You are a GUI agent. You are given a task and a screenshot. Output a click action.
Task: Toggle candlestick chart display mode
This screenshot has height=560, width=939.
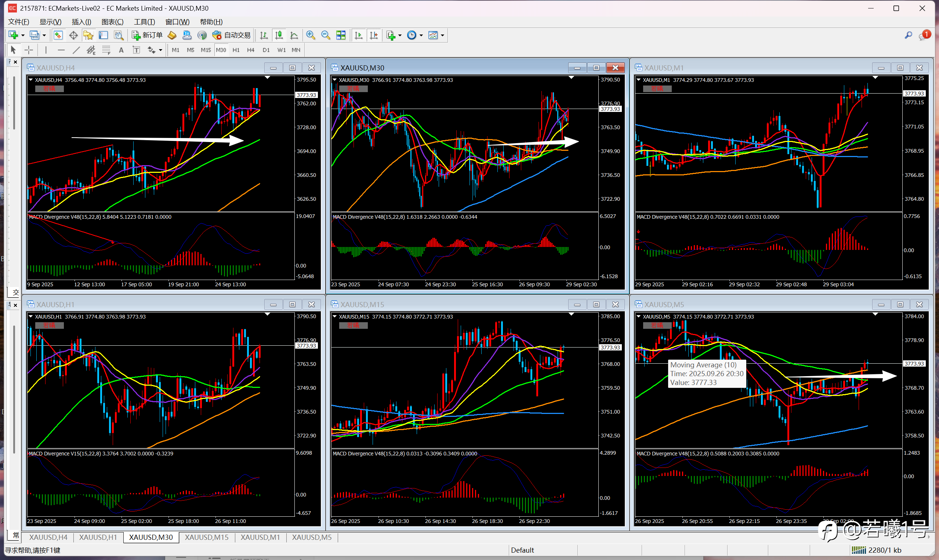point(279,35)
